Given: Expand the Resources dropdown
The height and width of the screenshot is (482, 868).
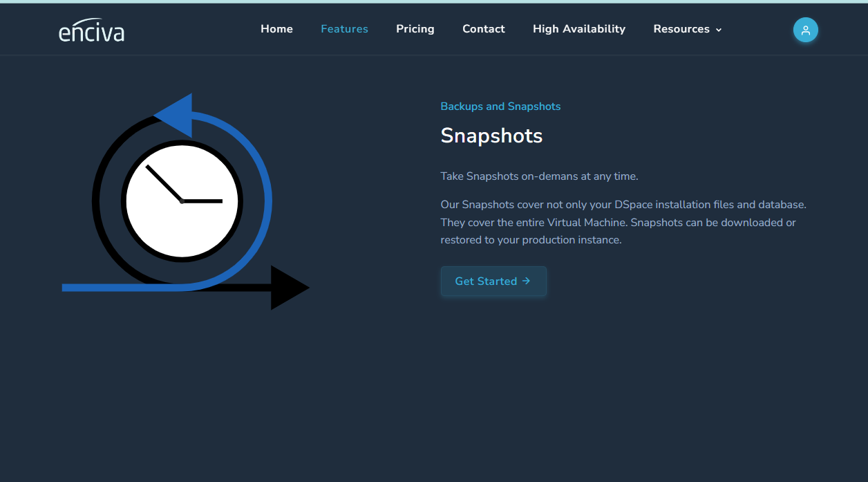Looking at the screenshot, I should (x=688, y=29).
